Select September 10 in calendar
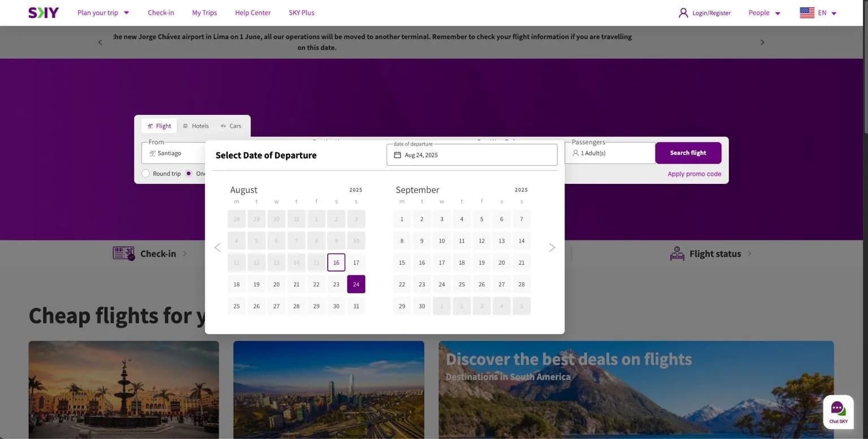 (x=442, y=241)
